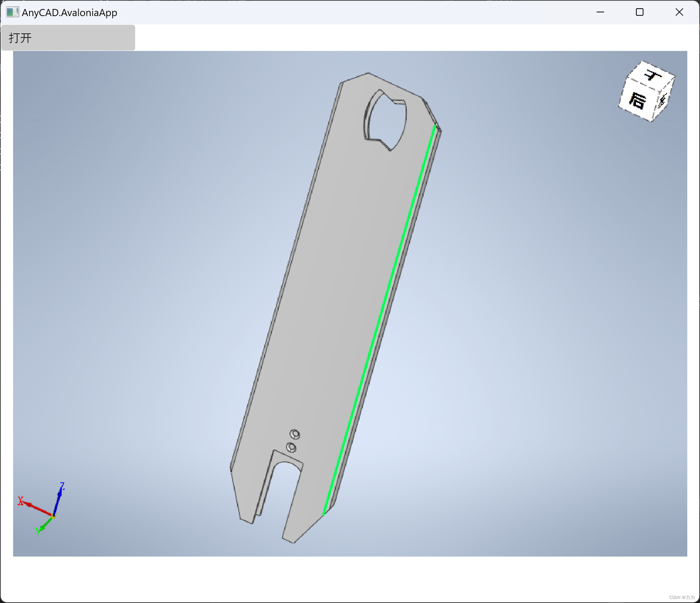Click the AnyCAD.AvaloniaApp title text
This screenshot has height=603, width=700.
click(70, 12)
